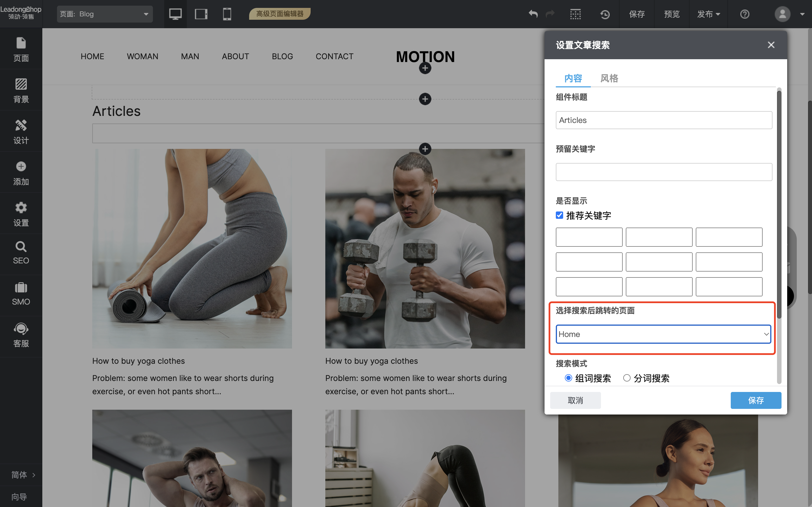Toggle the grid guides icon
Image resolution: width=812 pixels, height=507 pixels.
(x=576, y=14)
